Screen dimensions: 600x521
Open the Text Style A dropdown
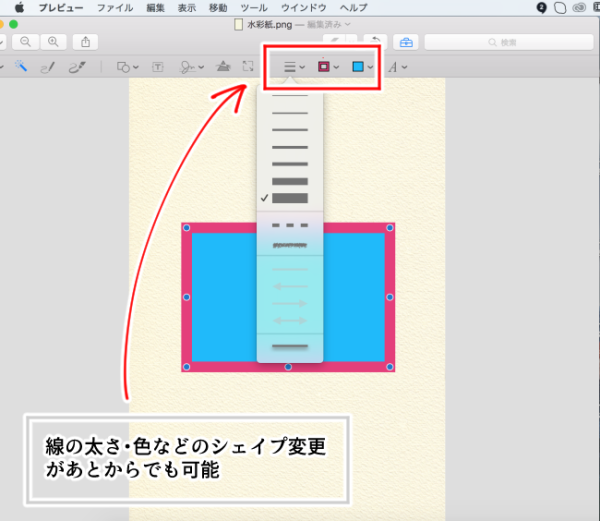tap(397, 67)
